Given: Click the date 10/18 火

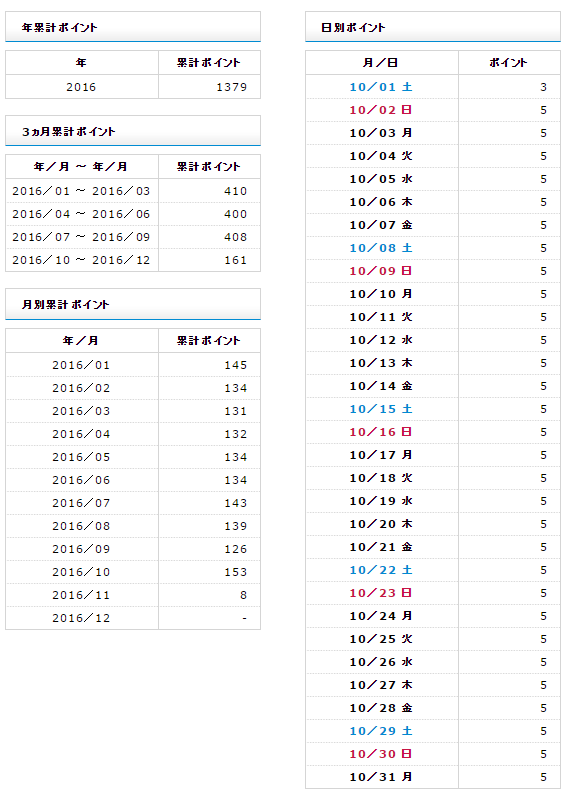Looking at the screenshot, I should [x=381, y=478].
